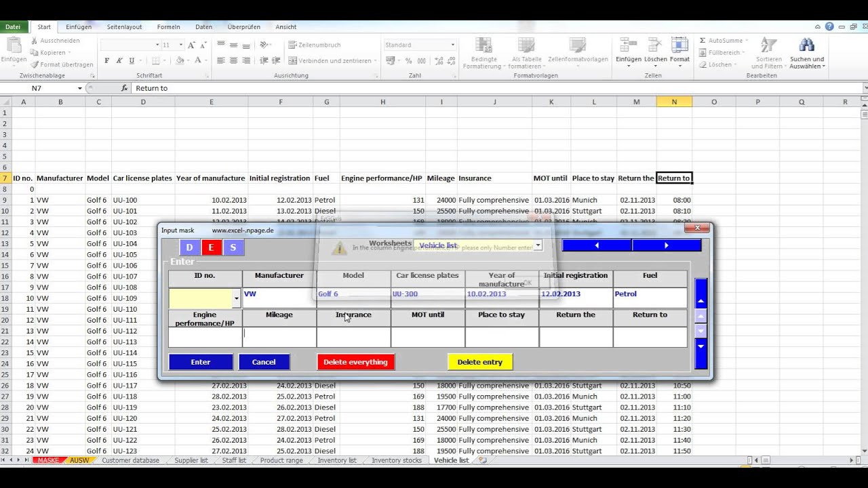The width and height of the screenshot is (868, 488).
Task: Click the top vertical align icon
Action: point(220,45)
